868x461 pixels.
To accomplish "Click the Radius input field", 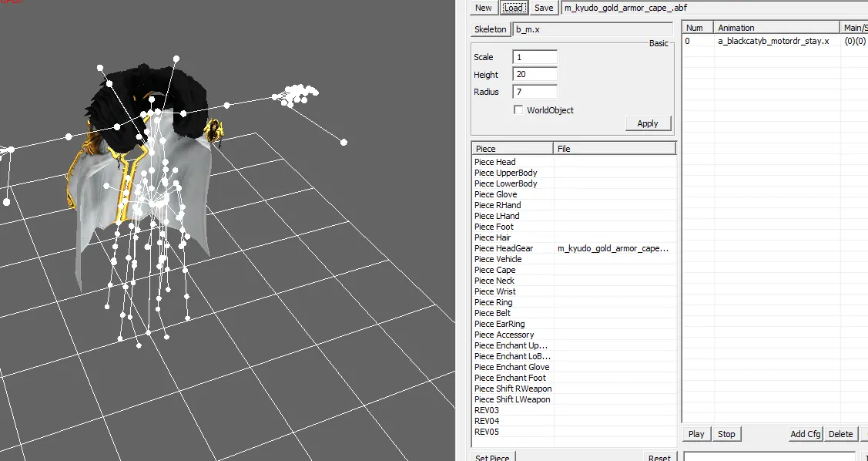I will (535, 92).
